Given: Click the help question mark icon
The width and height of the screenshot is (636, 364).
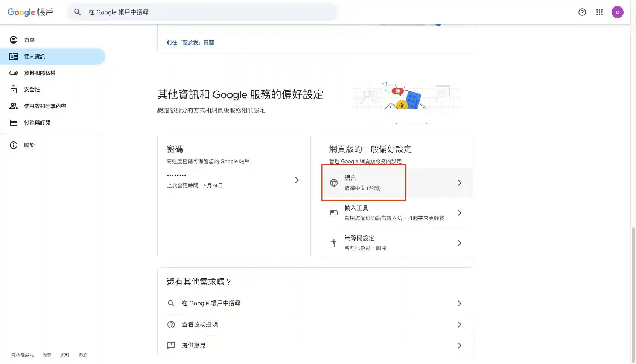Looking at the screenshot, I should [582, 12].
